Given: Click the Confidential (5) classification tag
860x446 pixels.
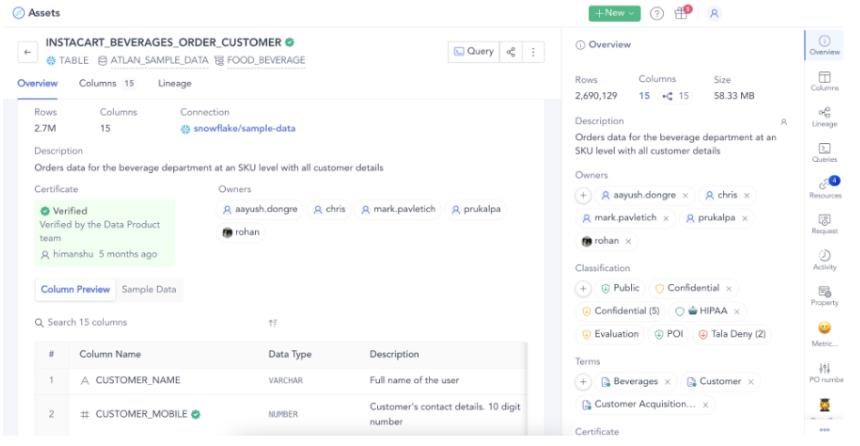Looking at the screenshot, I should click(x=620, y=311).
